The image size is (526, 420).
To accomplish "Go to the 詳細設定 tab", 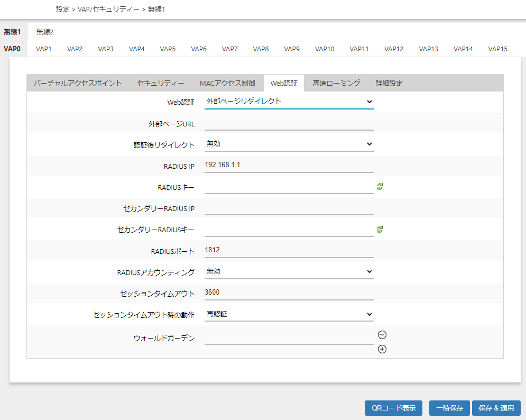I will (389, 83).
